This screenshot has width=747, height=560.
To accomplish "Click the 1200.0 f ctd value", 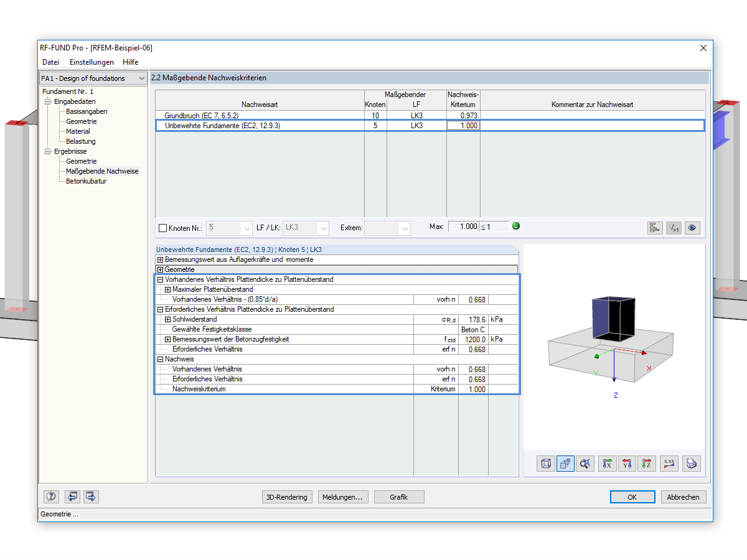I will (473, 339).
